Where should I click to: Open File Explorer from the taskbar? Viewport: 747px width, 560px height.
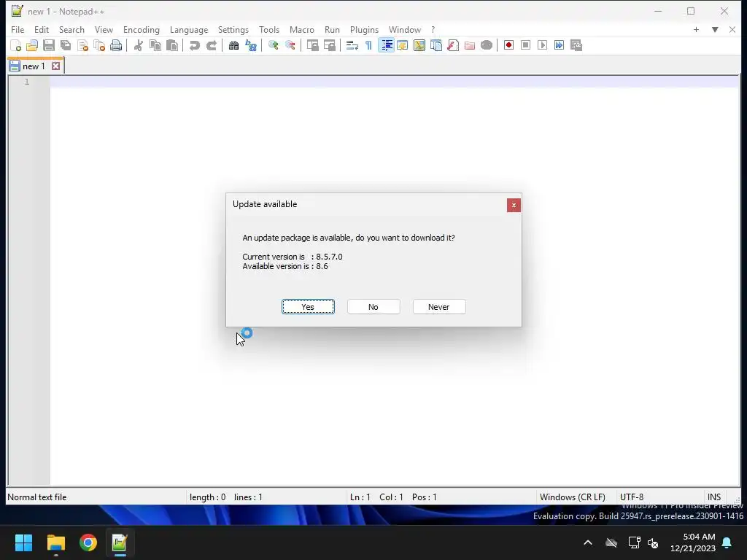click(55, 542)
